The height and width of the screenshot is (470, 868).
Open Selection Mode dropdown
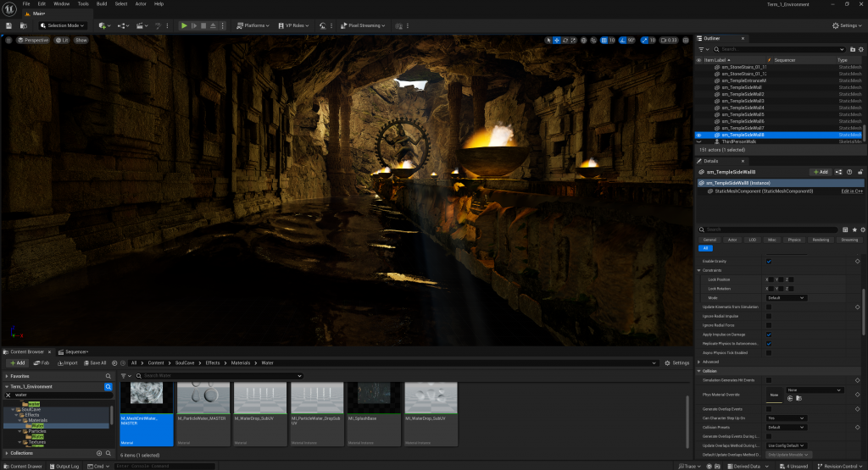[x=63, y=25]
